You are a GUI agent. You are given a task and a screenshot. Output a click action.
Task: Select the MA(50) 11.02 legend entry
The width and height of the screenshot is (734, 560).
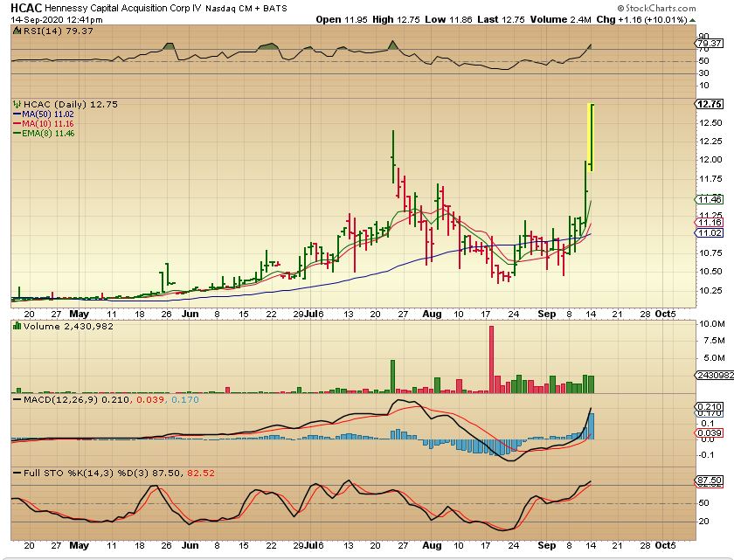click(x=48, y=114)
